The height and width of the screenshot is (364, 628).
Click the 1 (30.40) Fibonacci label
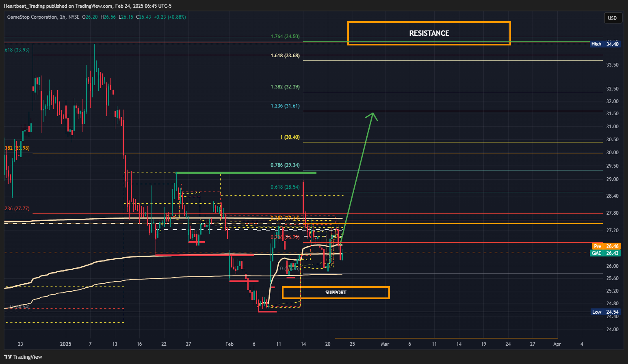pos(290,137)
